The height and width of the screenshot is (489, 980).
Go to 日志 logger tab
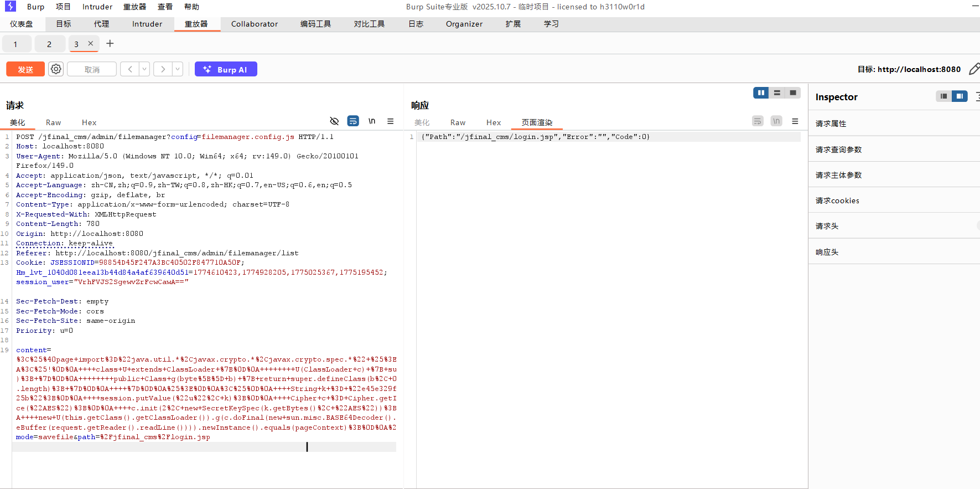pos(416,24)
